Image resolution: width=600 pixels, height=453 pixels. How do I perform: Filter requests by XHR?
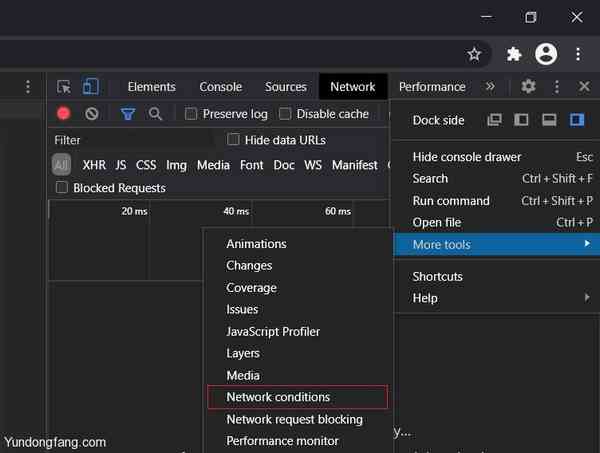(94, 165)
